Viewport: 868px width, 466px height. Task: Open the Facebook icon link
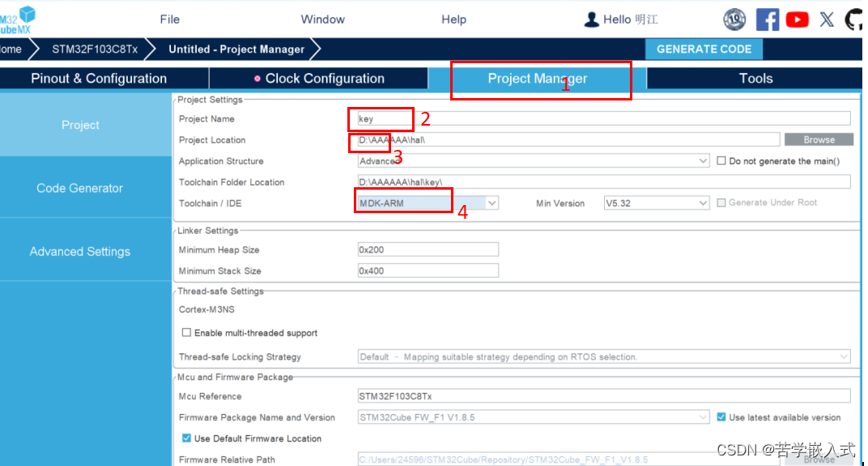coord(768,19)
